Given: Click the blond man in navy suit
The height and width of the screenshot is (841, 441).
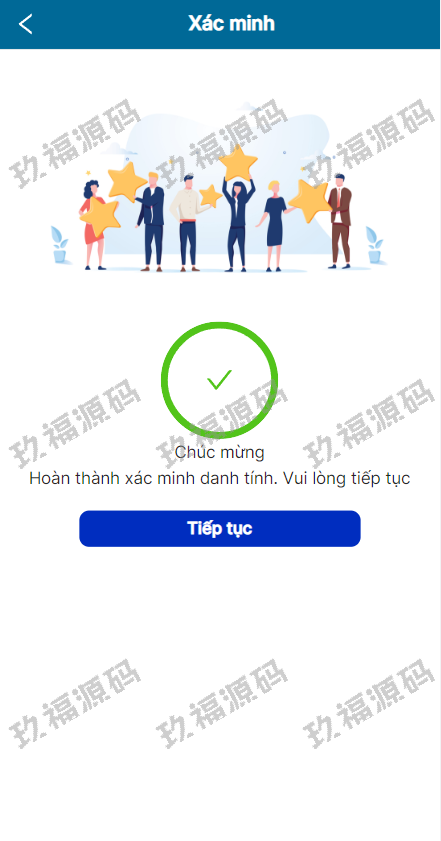Looking at the screenshot, I should [151, 222].
